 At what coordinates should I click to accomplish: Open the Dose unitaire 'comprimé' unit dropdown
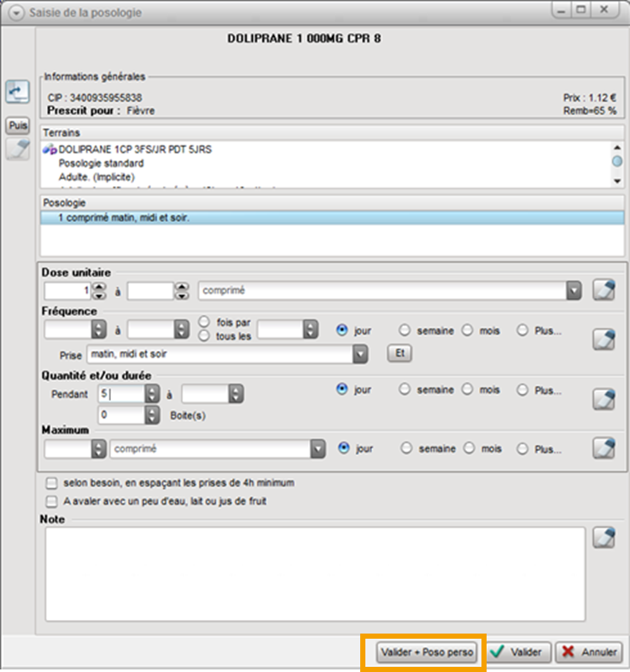[x=574, y=290]
